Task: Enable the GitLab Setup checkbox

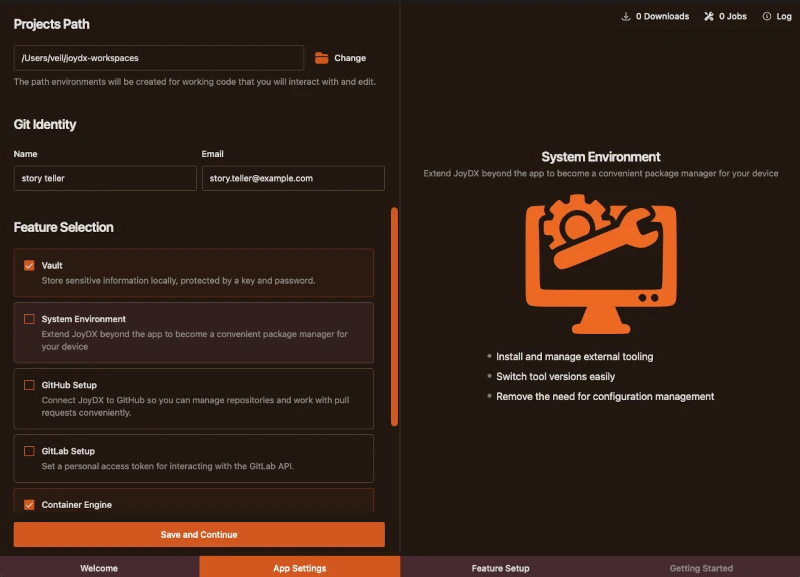Action: pos(29,451)
